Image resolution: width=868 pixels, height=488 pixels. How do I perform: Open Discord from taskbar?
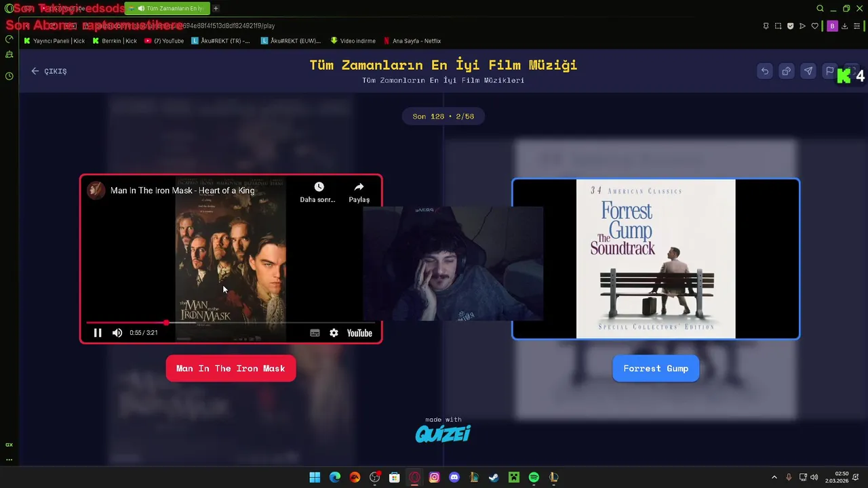454,477
